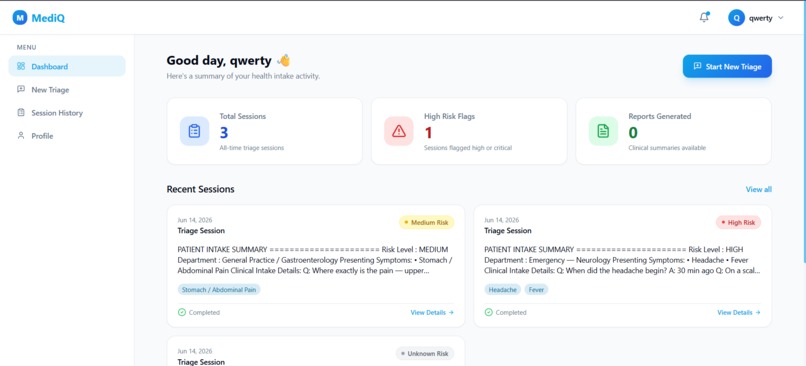Open Session History in sidebar
This screenshot has width=806, height=366.
67,113
